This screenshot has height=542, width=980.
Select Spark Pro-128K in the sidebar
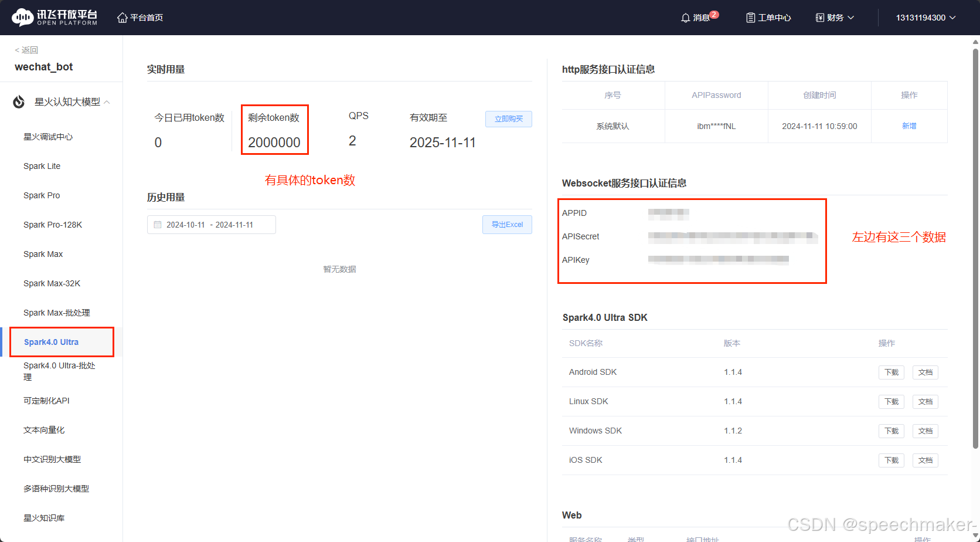tap(53, 225)
